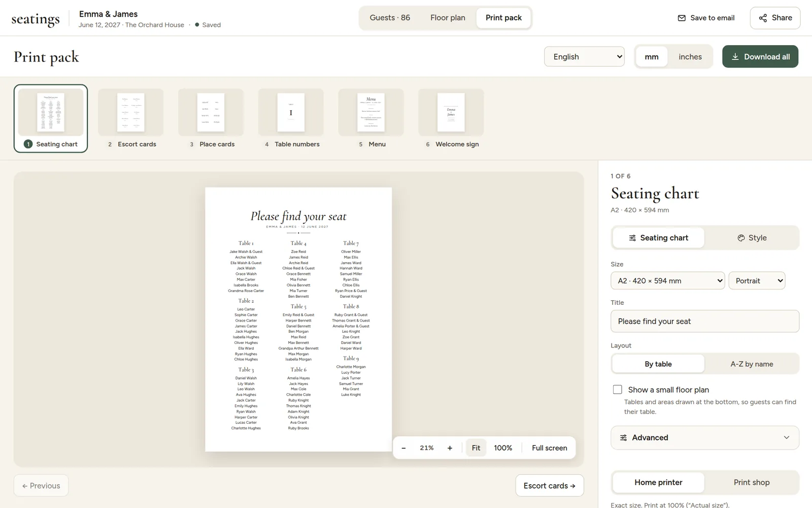Select the Seating chart thumbnail
The image size is (812, 508).
pos(51,118)
